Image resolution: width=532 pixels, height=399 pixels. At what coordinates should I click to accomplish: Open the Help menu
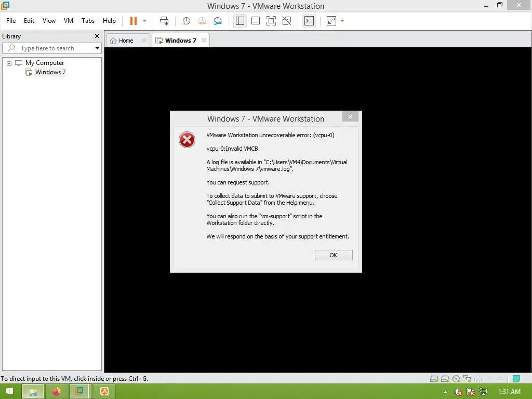click(109, 21)
